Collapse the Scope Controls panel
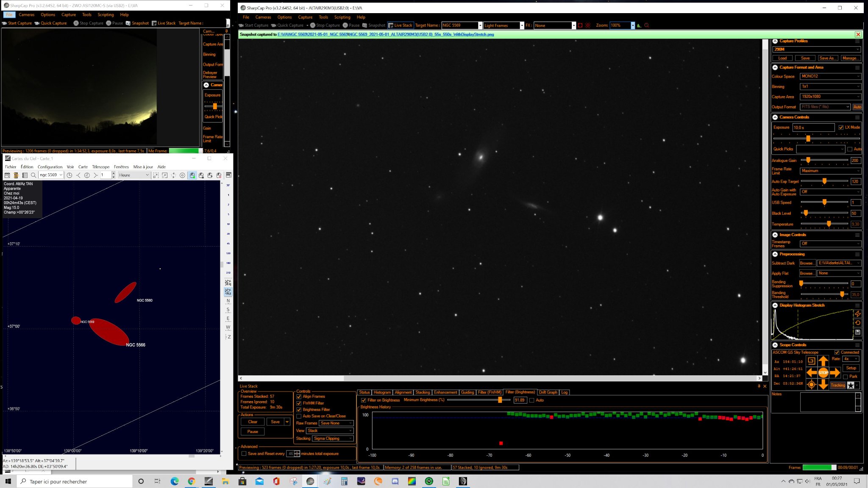The height and width of the screenshot is (488, 868). point(775,345)
